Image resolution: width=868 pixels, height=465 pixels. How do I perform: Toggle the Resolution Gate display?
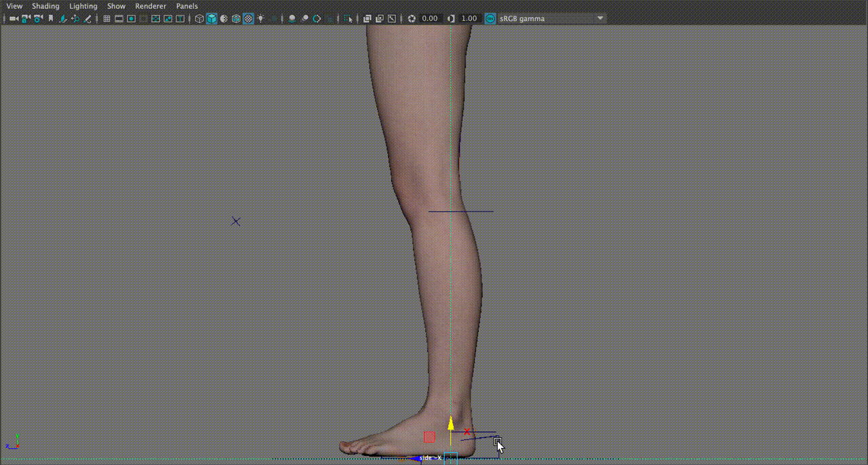point(131,18)
